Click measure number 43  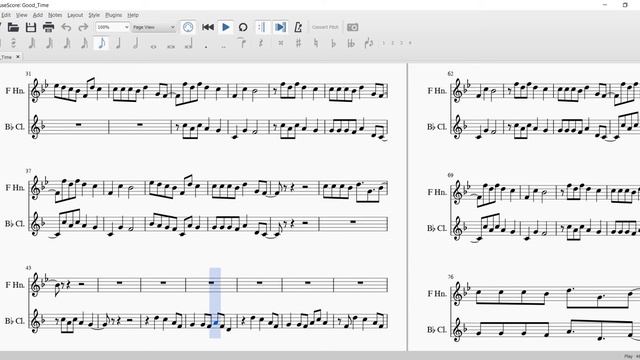pyautogui.click(x=28, y=268)
